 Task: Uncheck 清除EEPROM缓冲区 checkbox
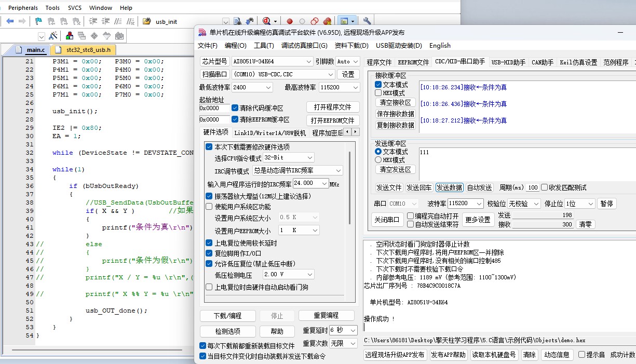point(235,119)
